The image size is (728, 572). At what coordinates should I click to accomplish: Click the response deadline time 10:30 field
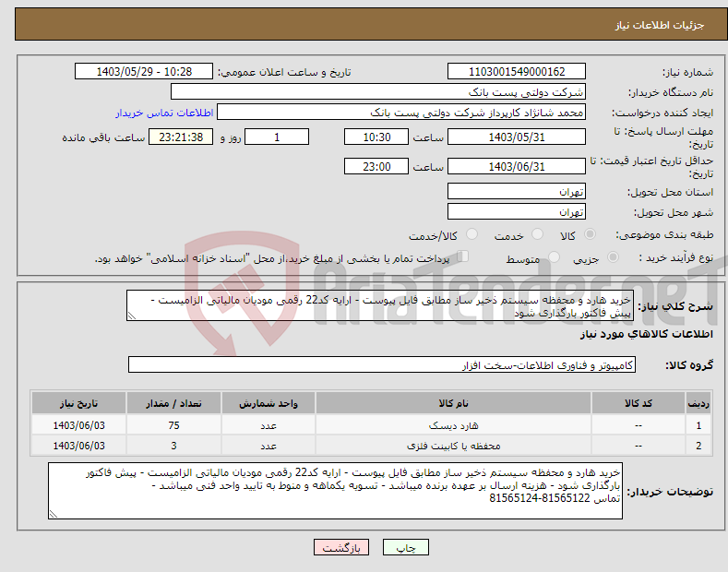click(x=376, y=137)
